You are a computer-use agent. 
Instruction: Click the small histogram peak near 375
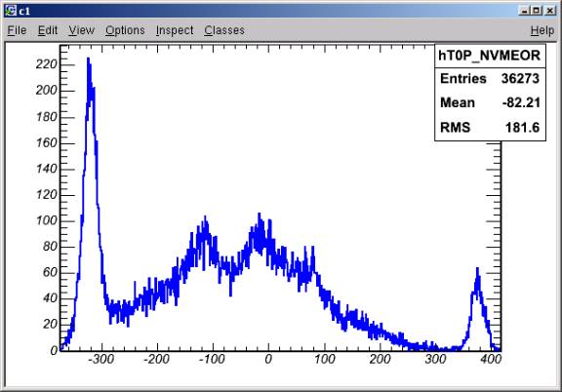(477, 269)
